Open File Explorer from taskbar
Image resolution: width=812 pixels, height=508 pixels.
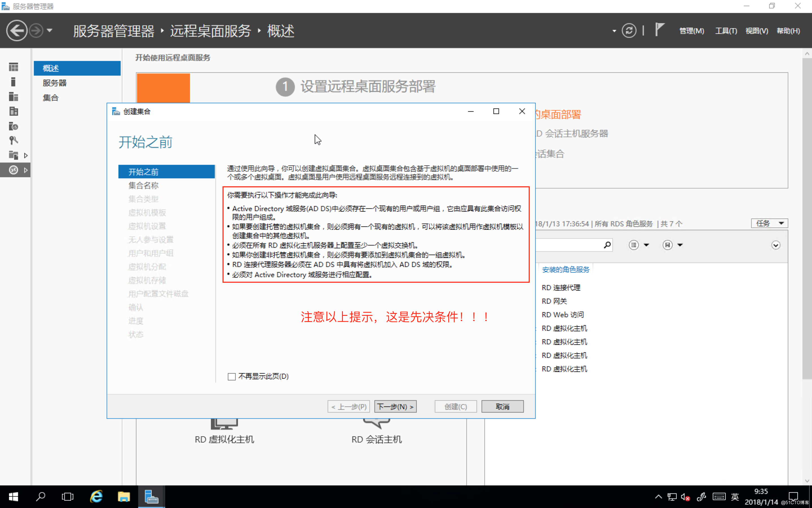tap(123, 497)
